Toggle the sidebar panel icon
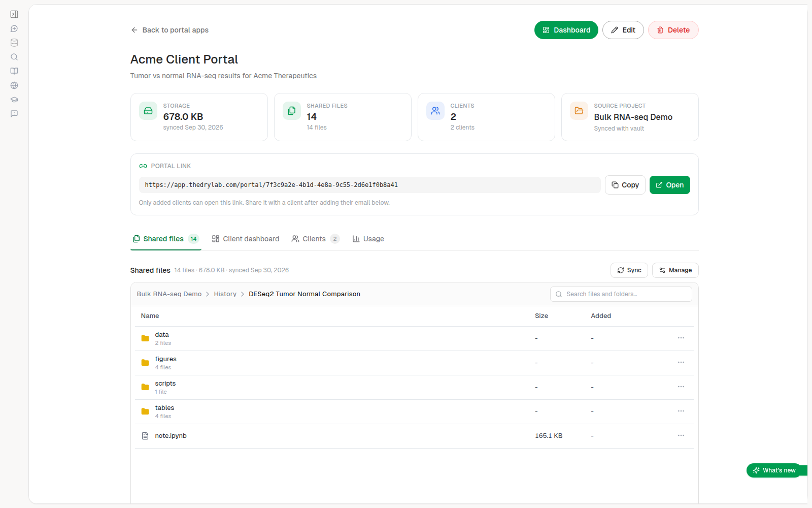Viewport: 812px width, 508px height. click(x=14, y=14)
